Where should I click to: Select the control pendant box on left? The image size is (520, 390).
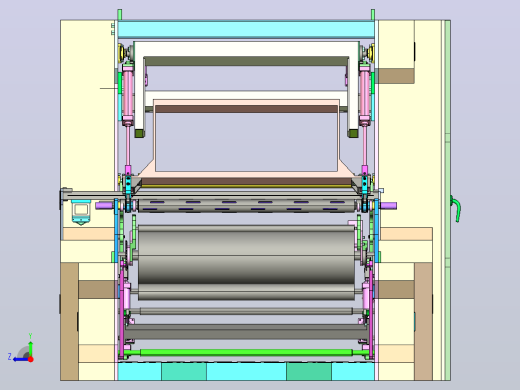[x=81, y=212]
